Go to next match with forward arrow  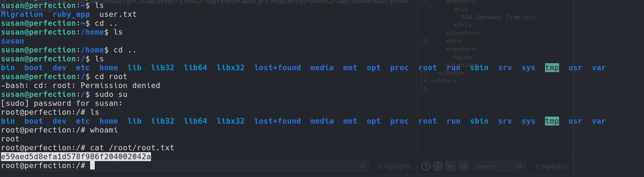pos(463,166)
